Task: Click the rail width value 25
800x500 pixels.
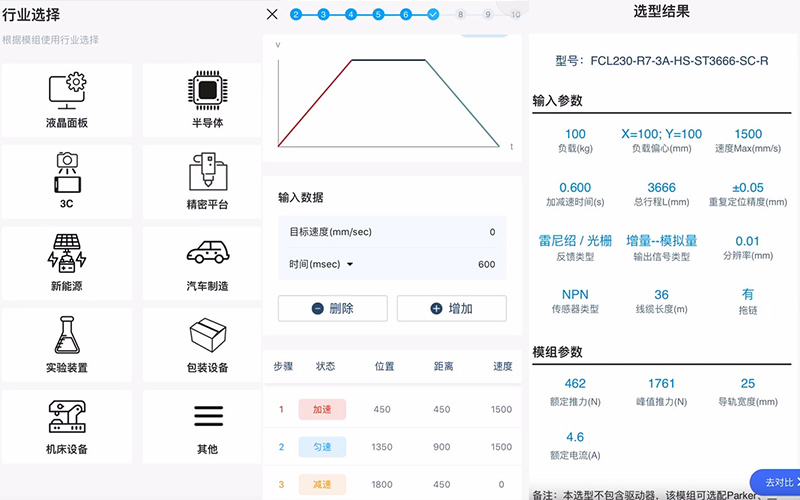Action: 748,384
